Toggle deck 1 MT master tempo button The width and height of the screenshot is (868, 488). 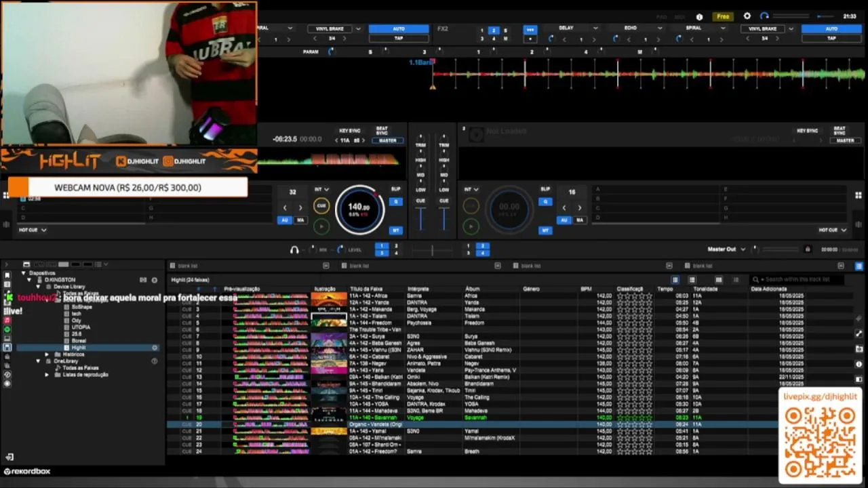click(x=396, y=230)
